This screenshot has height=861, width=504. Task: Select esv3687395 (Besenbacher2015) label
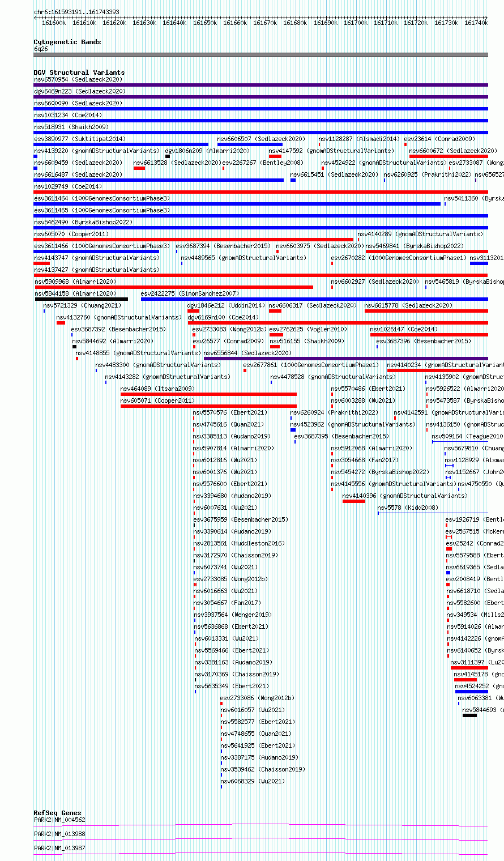[341, 436]
